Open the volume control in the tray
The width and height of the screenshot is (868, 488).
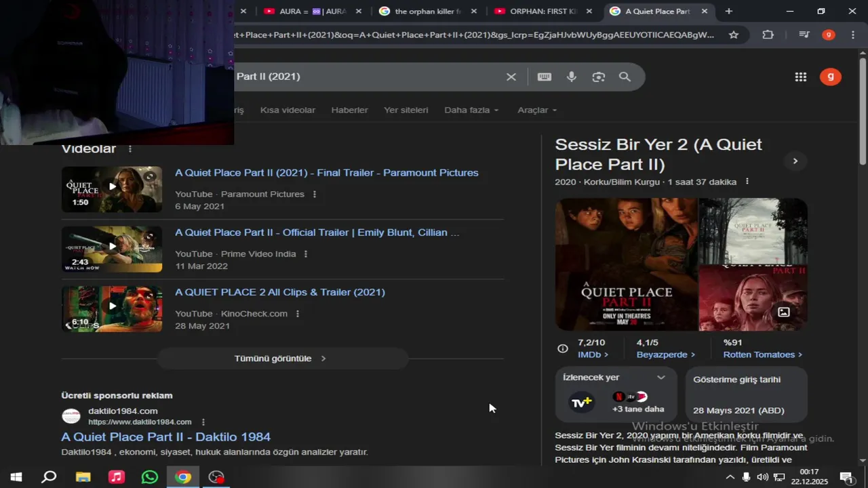[x=762, y=477]
